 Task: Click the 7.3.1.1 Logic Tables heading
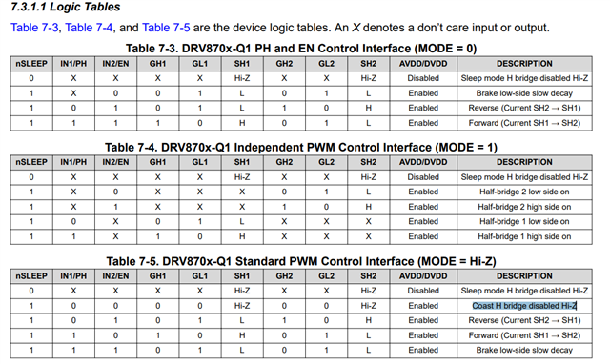(x=66, y=7)
